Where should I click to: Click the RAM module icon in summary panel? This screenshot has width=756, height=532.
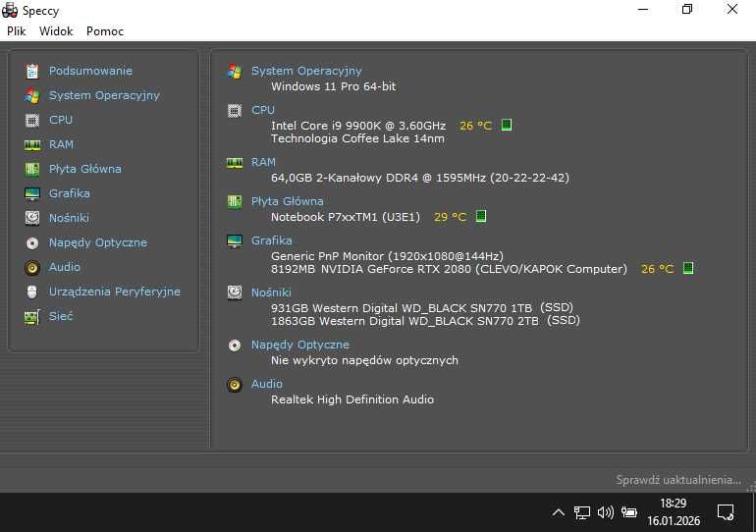(235, 163)
